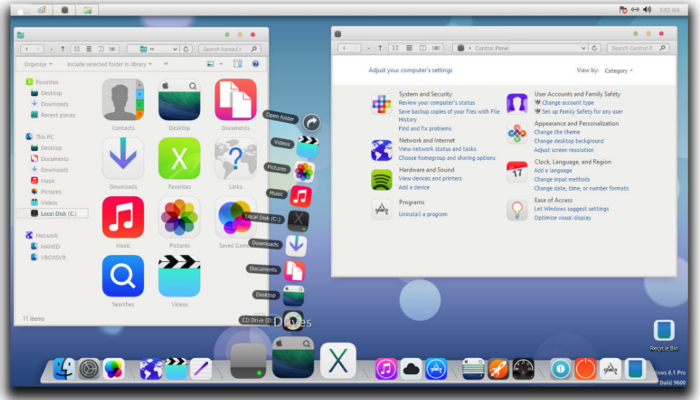This screenshot has height=400, width=700.
Task: Click the Hardware and Sound icon
Action: click(x=381, y=180)
